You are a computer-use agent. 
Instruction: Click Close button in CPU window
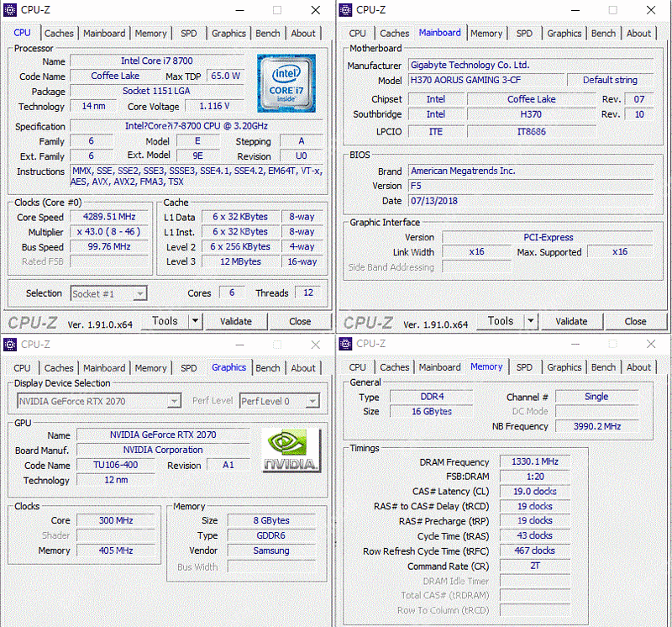tap(300, 321)
